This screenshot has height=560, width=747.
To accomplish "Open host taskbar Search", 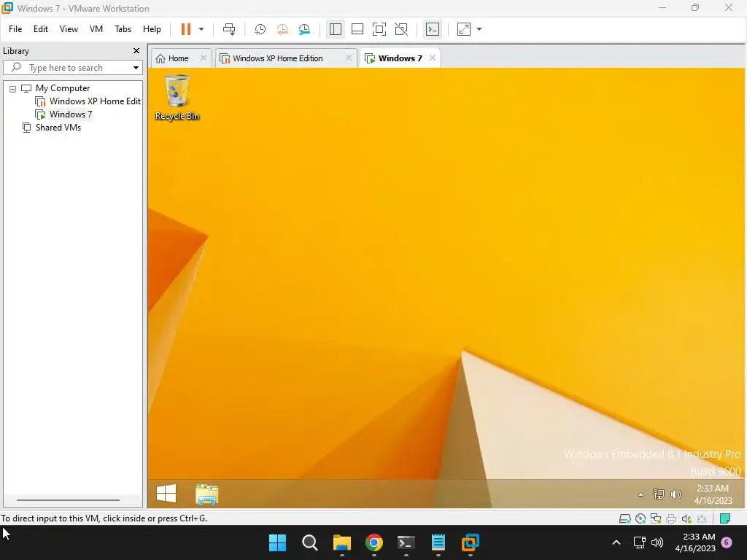I will tap(309, 542).
